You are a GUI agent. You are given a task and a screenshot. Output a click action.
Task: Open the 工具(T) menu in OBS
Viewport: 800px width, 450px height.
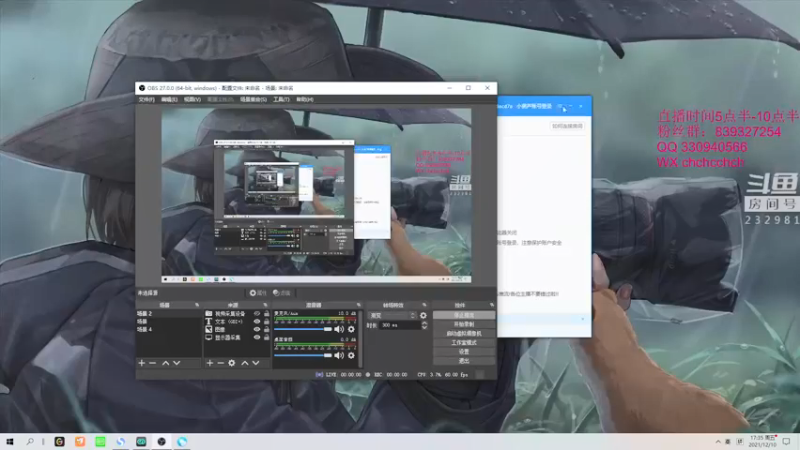coord(281,99)
